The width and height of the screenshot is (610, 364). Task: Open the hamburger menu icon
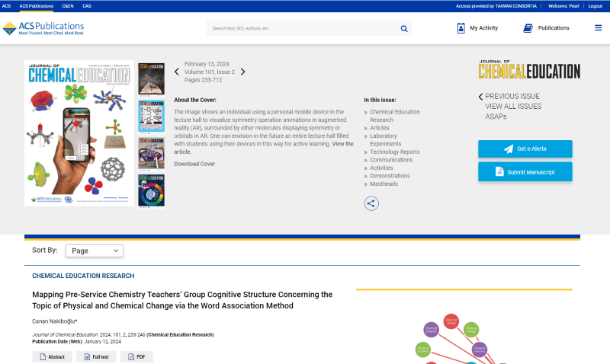point(598,28)
